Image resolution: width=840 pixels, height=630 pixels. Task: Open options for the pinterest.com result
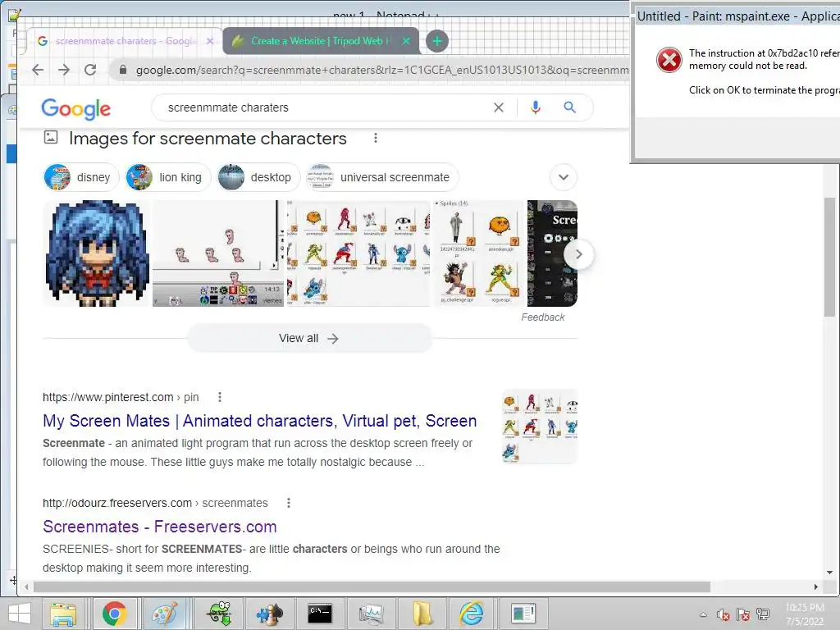click(220, 397)
